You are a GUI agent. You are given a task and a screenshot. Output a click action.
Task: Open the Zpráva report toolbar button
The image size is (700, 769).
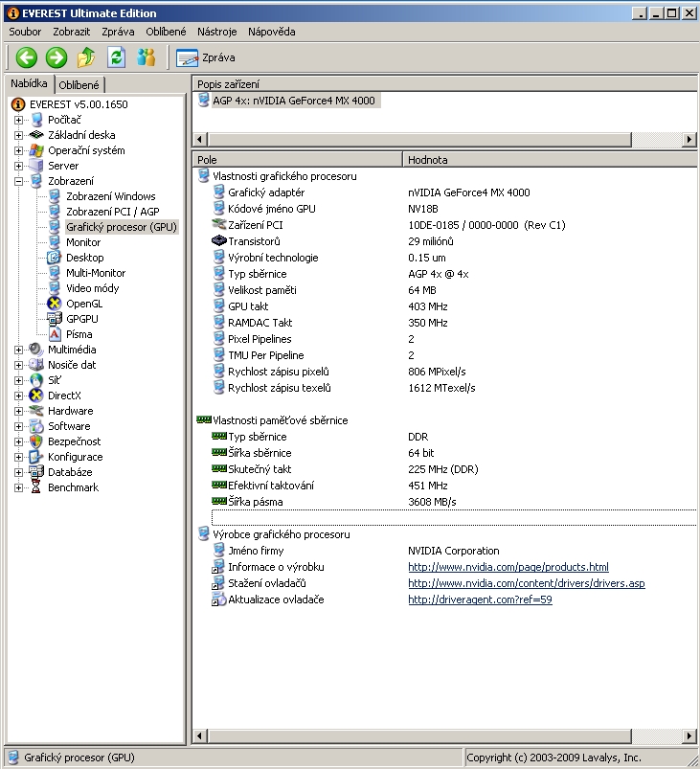[x=206, y=57]
